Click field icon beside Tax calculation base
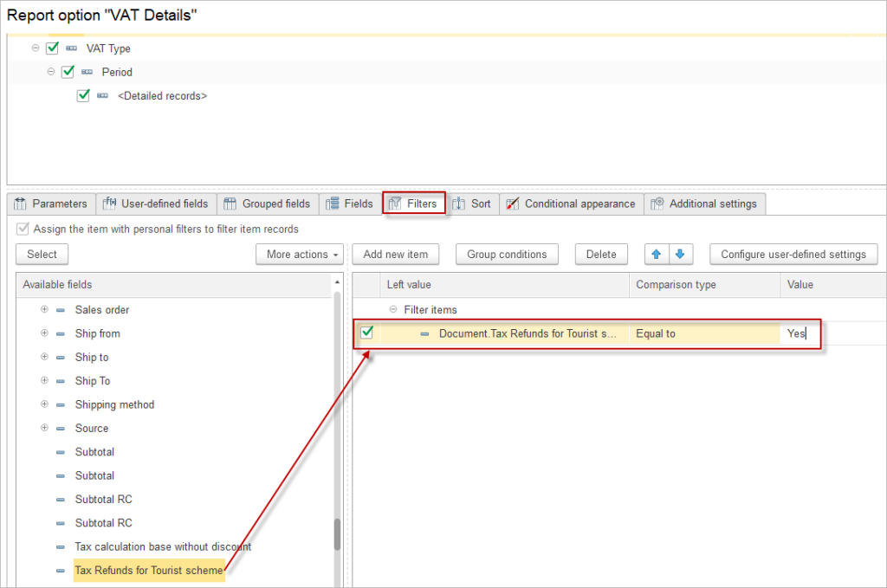887x588 pixels. pos(61,547)
